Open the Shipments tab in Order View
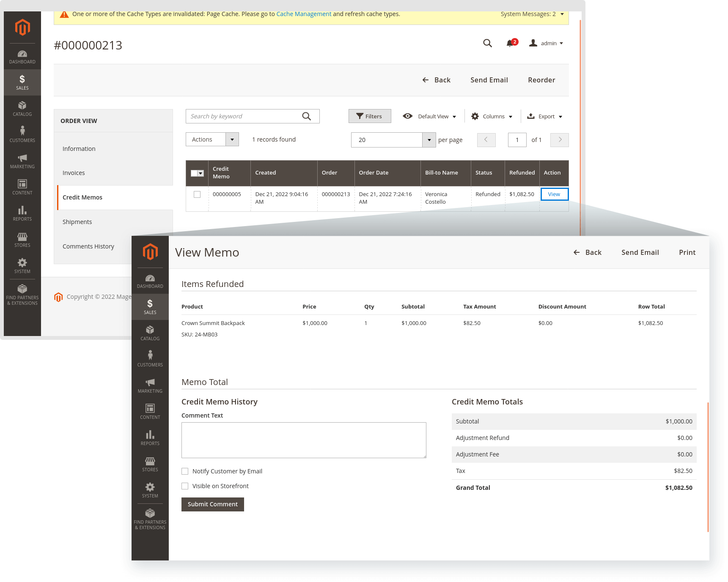Viewport: 728px width, 582px height. [77, 222]
